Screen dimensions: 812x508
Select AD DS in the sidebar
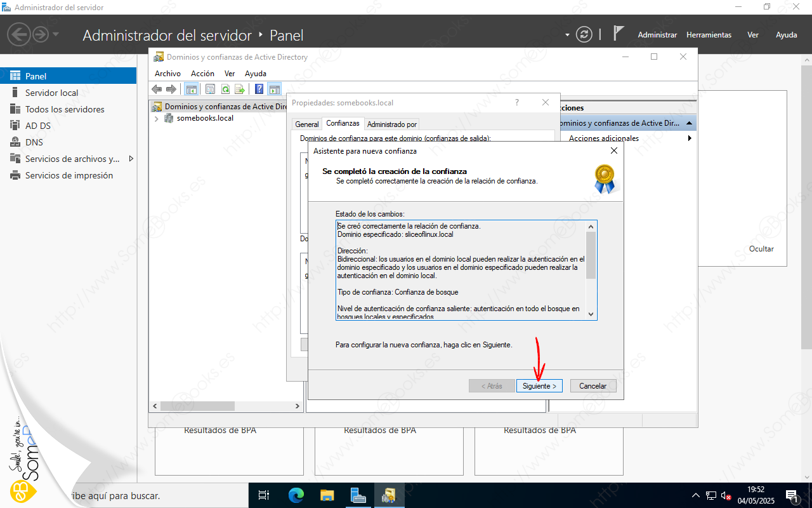tap(37, 126)
